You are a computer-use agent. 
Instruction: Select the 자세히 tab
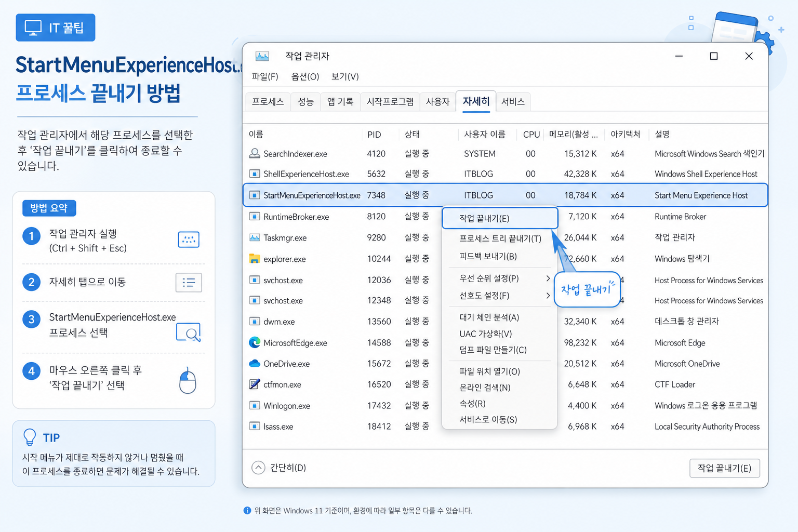click(476, 101)
